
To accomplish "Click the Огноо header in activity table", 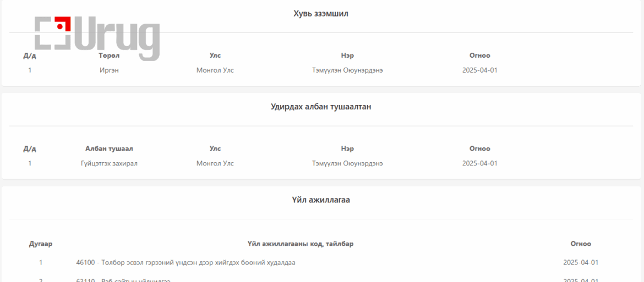I will point(581,244).
